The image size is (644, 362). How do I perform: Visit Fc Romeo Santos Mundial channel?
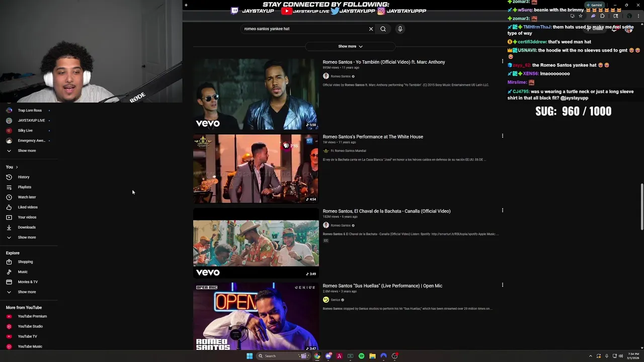coord(348,151)
